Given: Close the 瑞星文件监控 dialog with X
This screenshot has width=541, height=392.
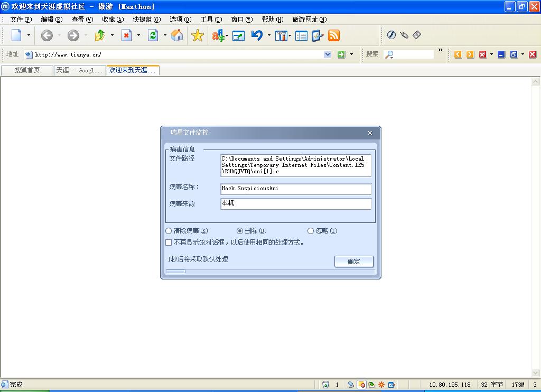Looking at the screenshot, I should pyautogui.click(x=370, y=133).
